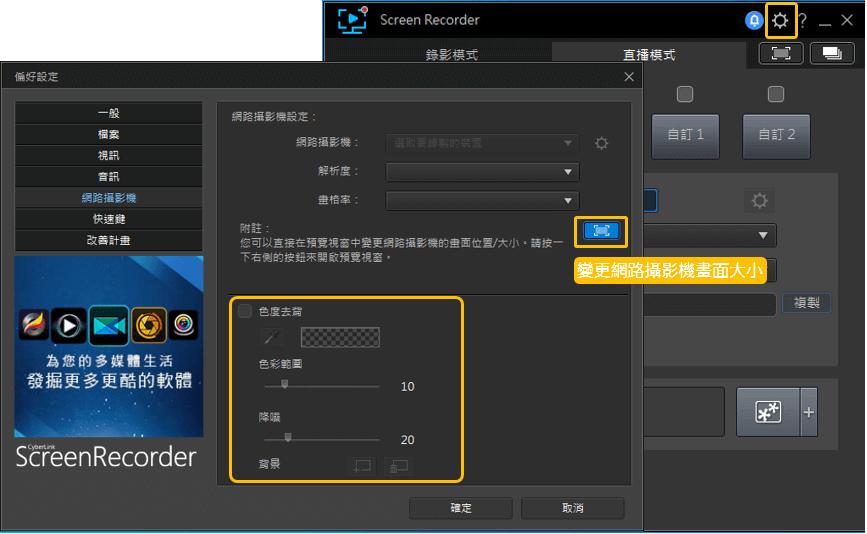867x534 pixels.
Task: Open settings gear in Screen Recorder title bar
Action: [780, 21]
